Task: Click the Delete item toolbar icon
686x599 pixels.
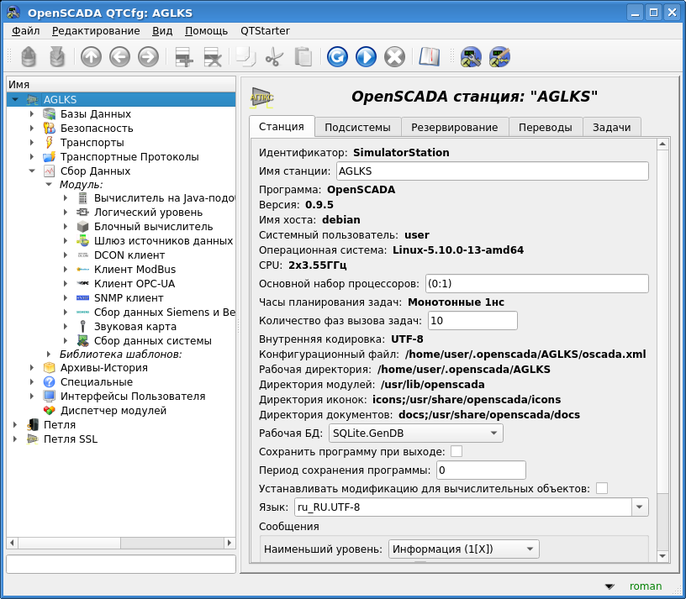Action: pyautogui.click(x=213, y=57)
